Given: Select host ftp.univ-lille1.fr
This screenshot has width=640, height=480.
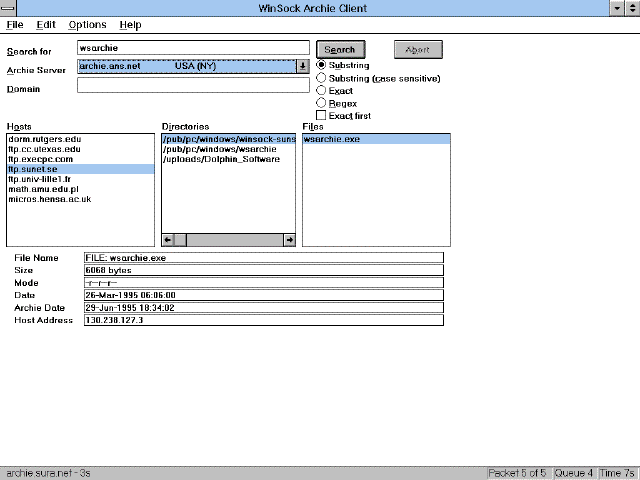Looking at the screenshot, I should [x=80, y=179].
